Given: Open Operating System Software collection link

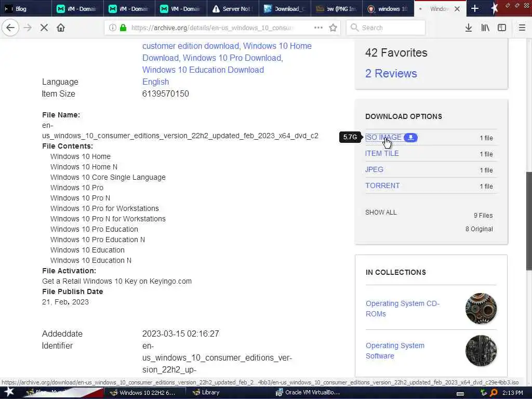Looking at the screenshot, I should point(395,351).
